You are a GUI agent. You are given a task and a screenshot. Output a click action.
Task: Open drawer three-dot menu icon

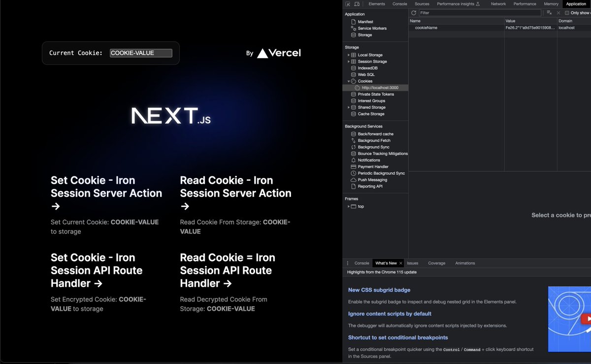point(348,263)
